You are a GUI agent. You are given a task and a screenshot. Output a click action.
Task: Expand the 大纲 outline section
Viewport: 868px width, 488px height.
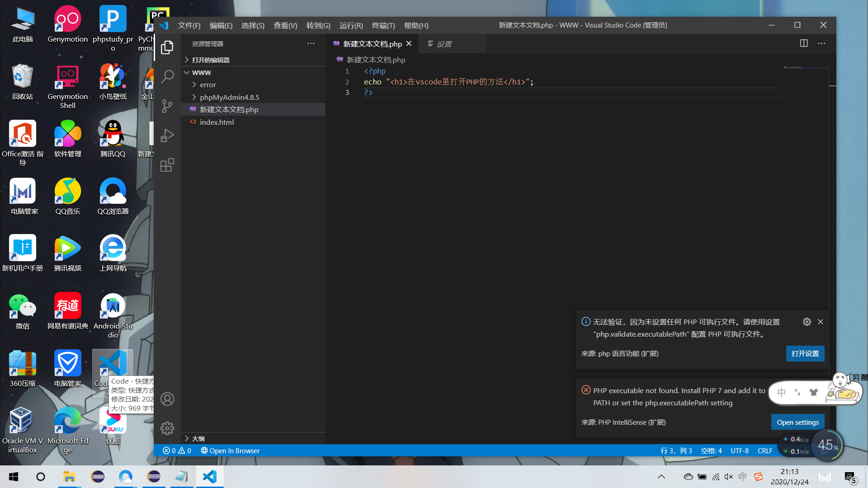click(198, 439)
